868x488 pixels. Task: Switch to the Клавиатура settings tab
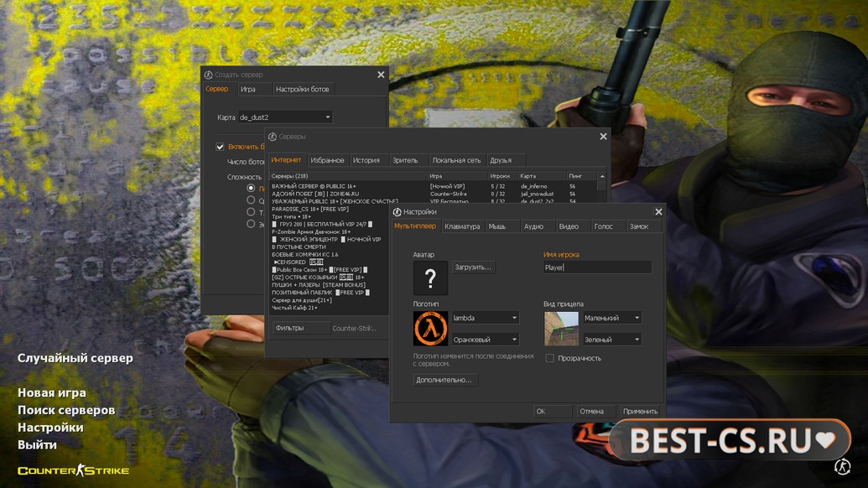coord(462,226)
